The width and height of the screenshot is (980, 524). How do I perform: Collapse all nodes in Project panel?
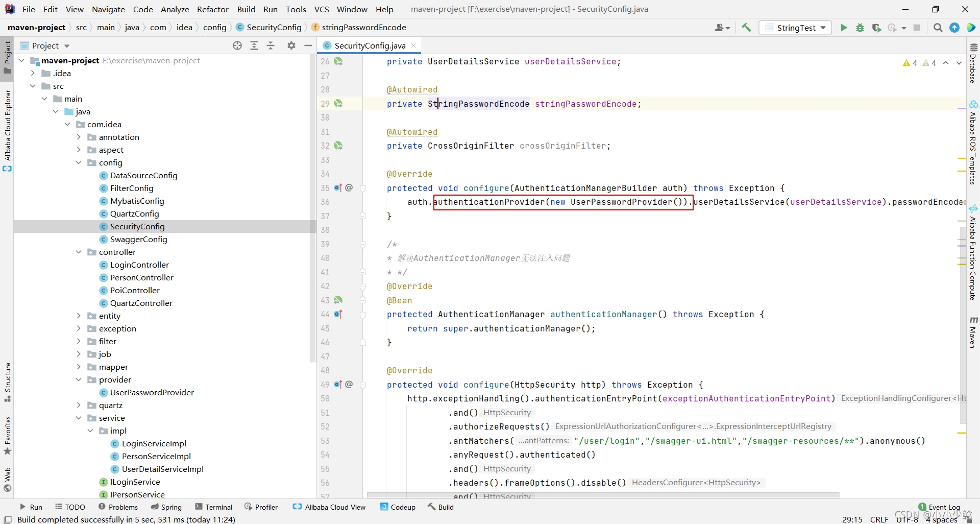tap(271, 45)
